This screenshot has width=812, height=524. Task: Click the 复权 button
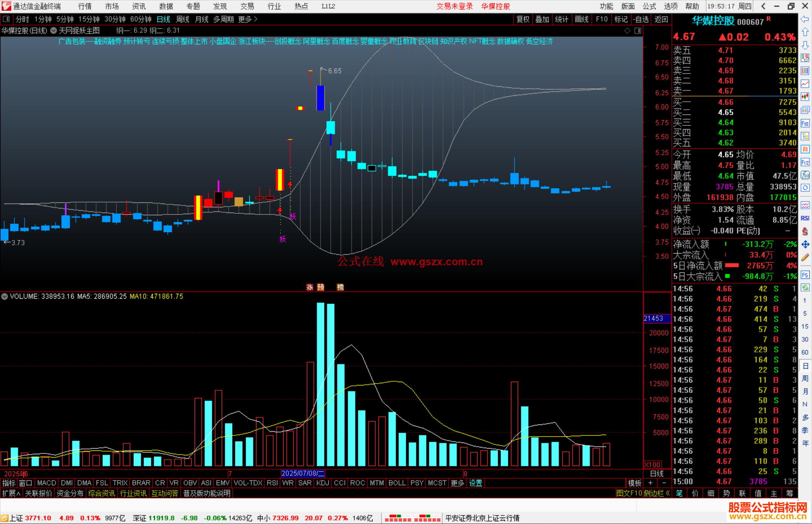(523, 19)
